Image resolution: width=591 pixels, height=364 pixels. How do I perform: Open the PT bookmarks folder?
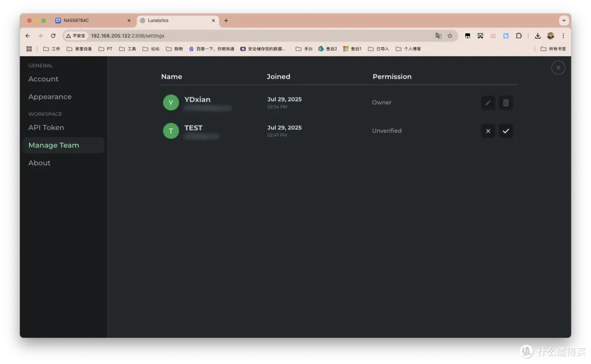106,49
